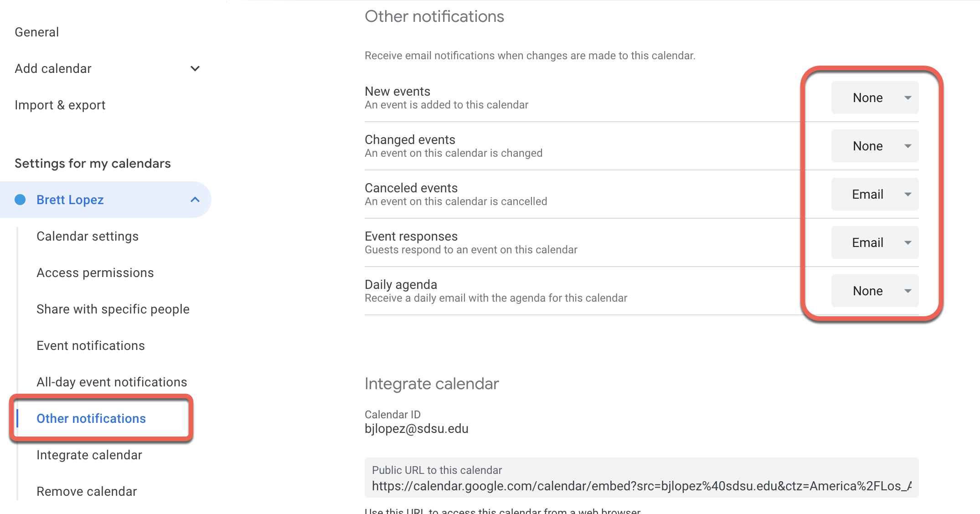Open Remove calendar section
Image resolution: width=980 pixels, height=514 pixels.
pos(87,492)
